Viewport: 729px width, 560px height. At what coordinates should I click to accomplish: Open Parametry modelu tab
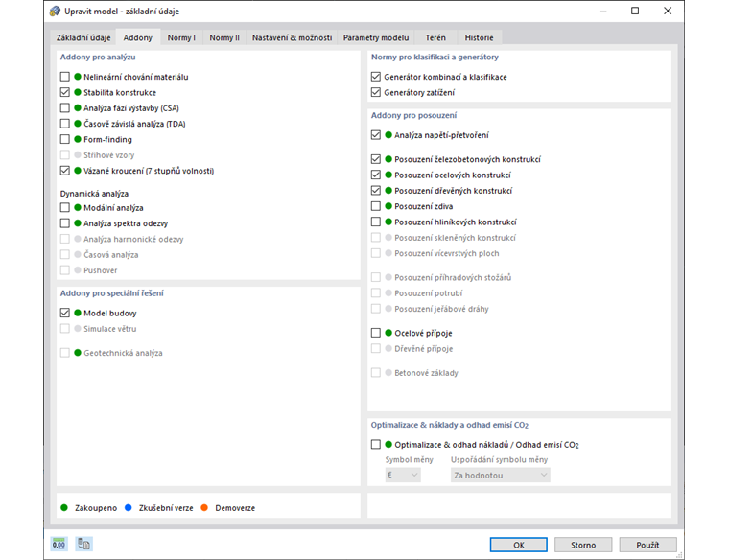[376, 37]
